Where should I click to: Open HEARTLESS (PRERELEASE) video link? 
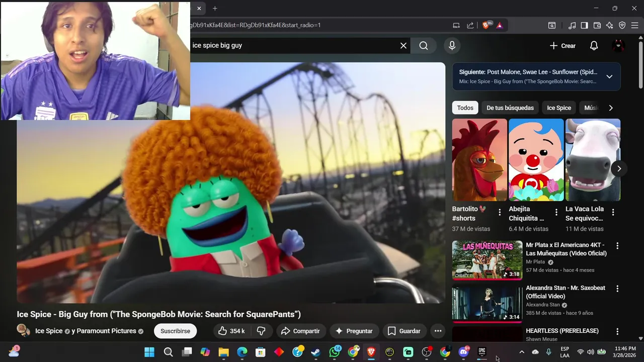pyautogui.click(x=562, y=331)
